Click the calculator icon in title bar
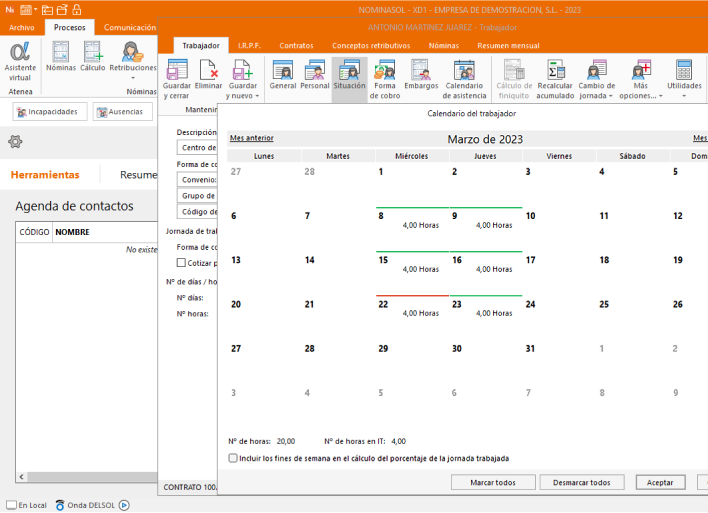 click(26, 9)
